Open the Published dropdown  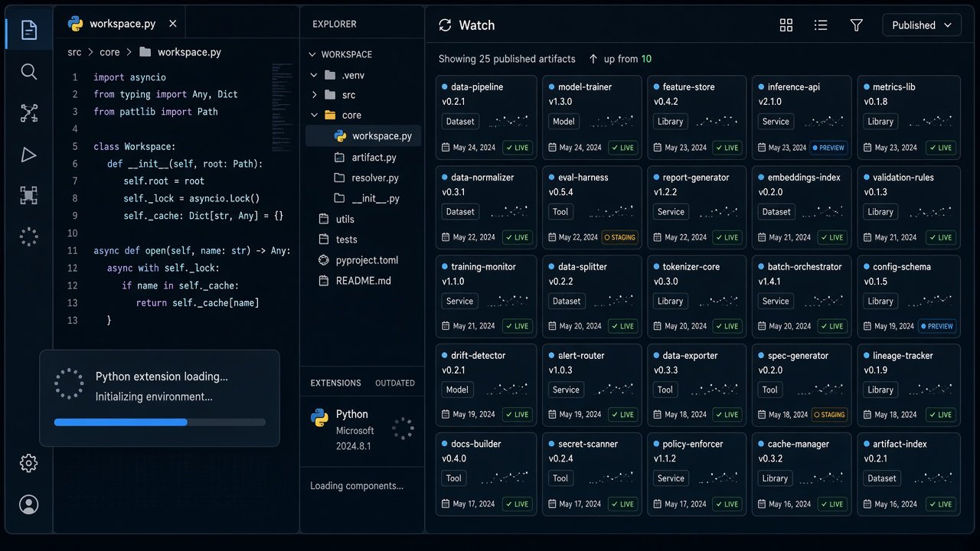click(922, 25)
